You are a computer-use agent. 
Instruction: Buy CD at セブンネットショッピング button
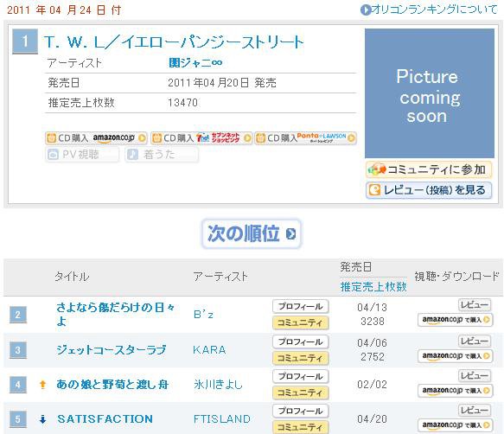(x=201, y=138)
